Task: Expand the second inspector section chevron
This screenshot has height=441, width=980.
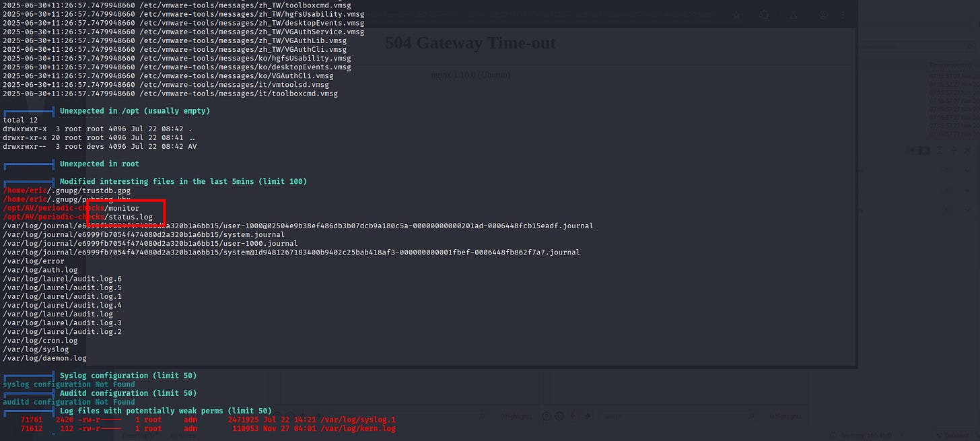Action: coord(966,191)
